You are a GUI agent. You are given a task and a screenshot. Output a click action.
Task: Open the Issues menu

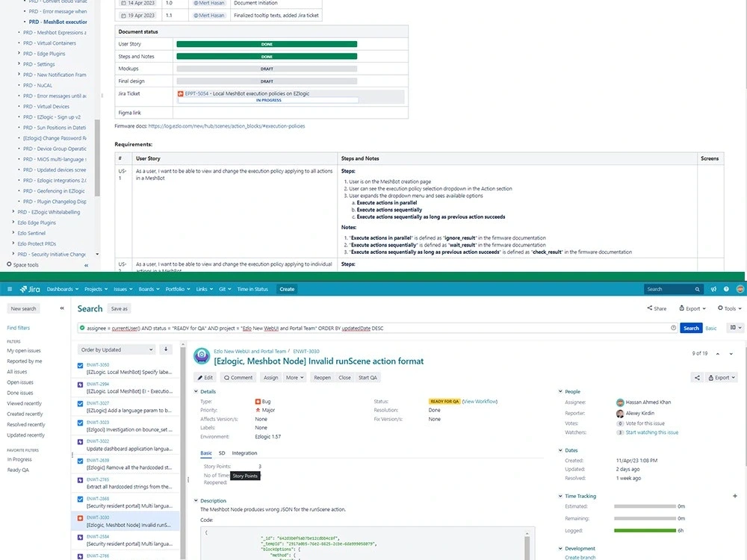123,289
